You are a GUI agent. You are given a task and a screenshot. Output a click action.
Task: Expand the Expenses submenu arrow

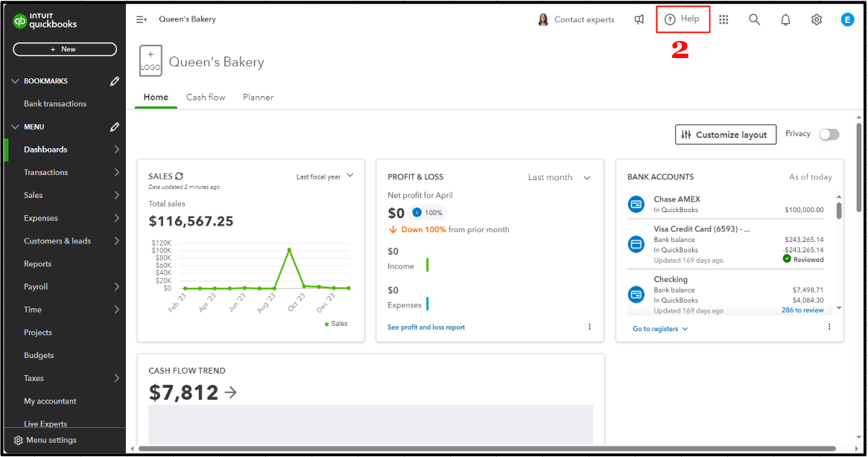click(x=116, y=218)
